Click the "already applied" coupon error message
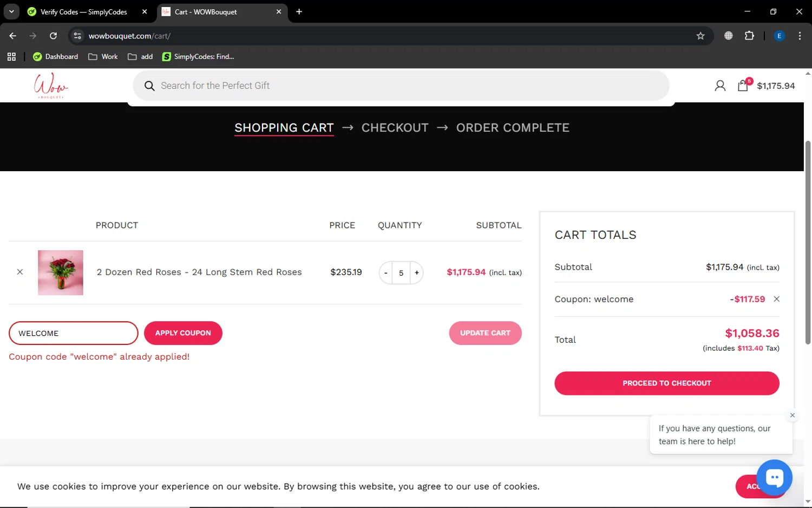The width and height of the screenshot is (812, 508). [99, 357]
